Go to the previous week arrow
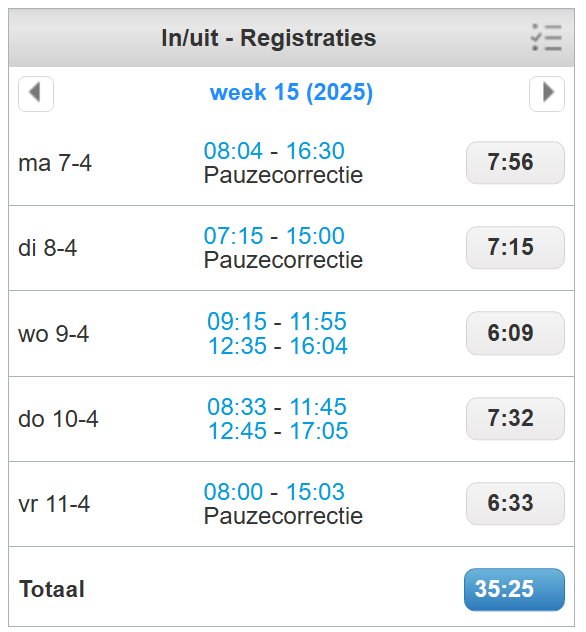 36,94
